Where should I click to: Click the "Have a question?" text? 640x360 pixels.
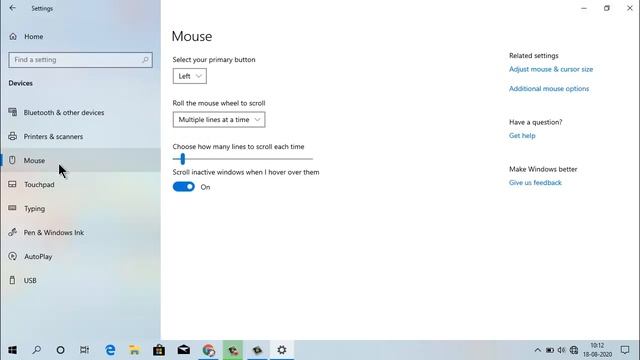(536, 122)
